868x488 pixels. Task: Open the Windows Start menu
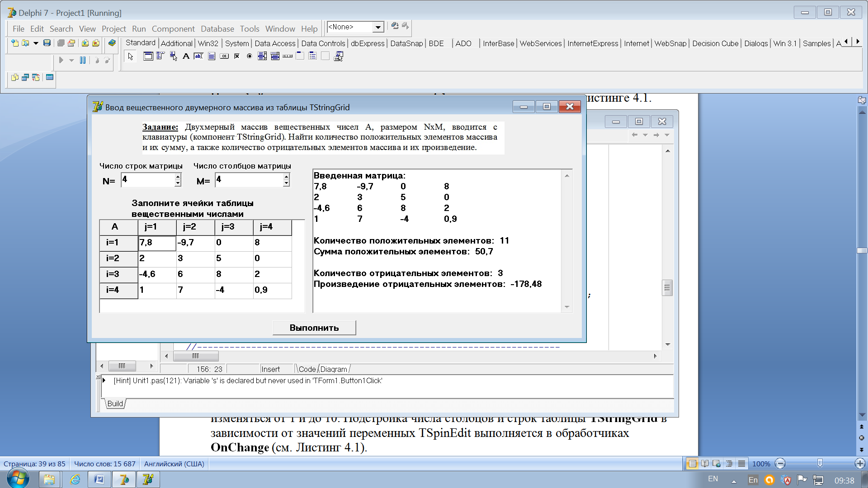tap(18, 479)
